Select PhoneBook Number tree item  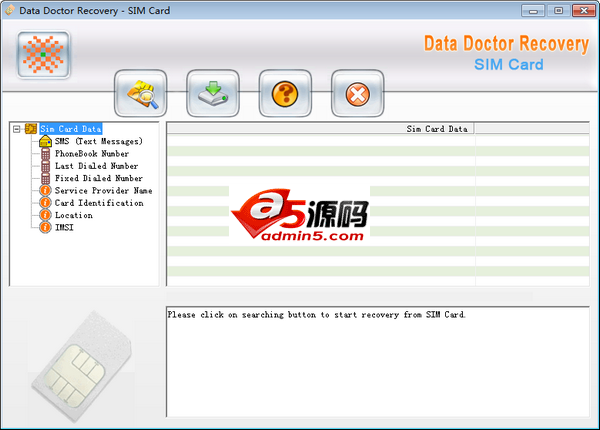[x=92, y=153]
